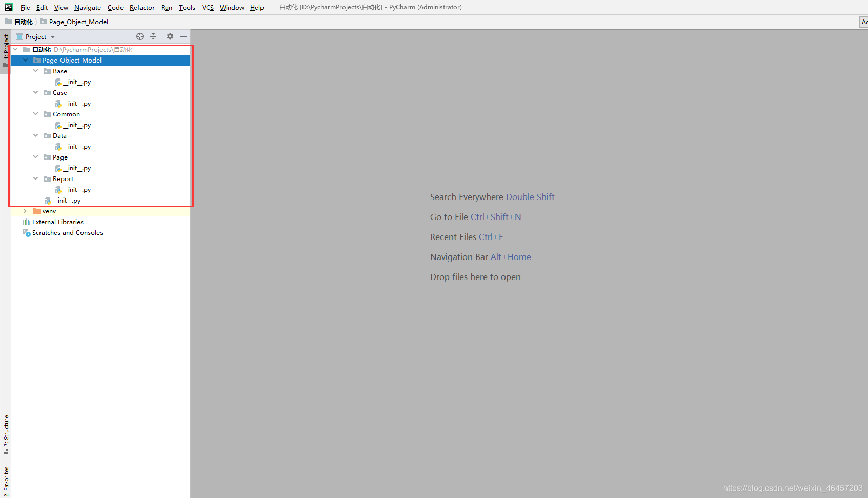Click the Report package folder icon
868x498 pixels.
pos(47,179)
